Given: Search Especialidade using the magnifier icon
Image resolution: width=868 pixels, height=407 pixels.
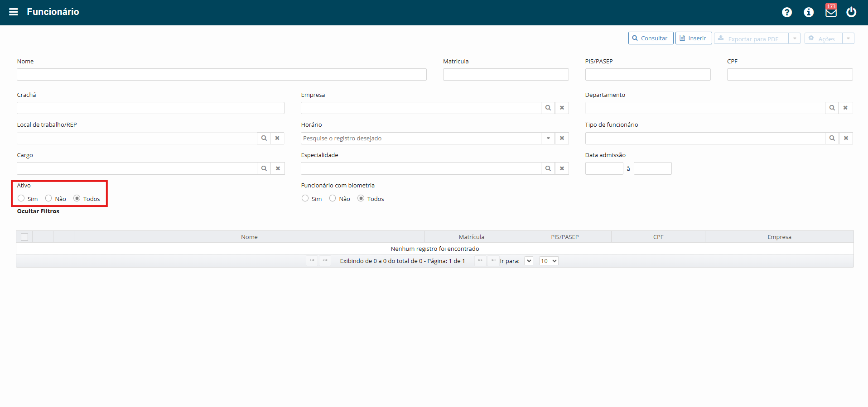Looking at the screenshot, I should (548, 168).
